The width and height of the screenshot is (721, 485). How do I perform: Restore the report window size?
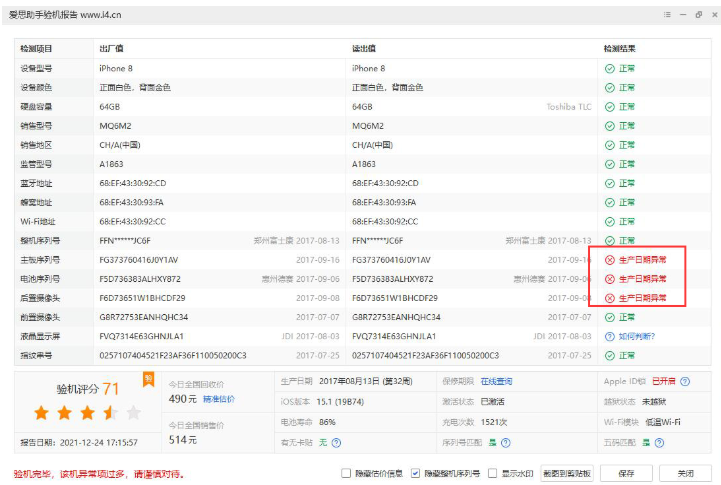(698, 15)
